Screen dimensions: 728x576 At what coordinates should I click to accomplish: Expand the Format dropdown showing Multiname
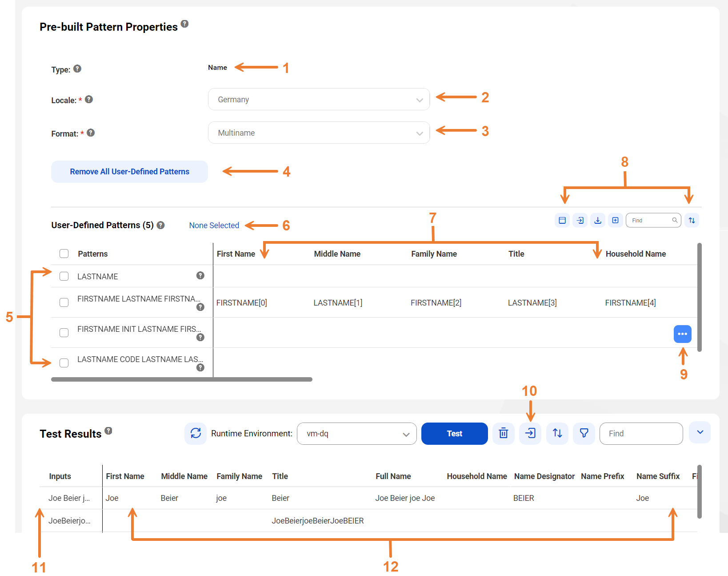coord(319,133)
